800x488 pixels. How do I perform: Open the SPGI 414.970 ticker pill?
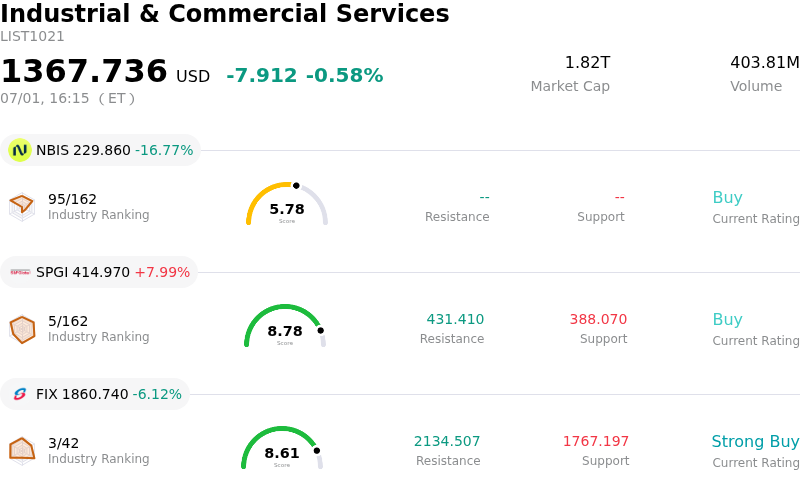pyautogui.click(x=99, y=272)
